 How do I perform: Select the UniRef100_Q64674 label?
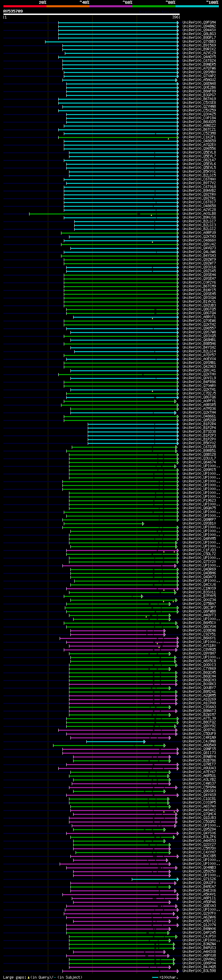199,462
